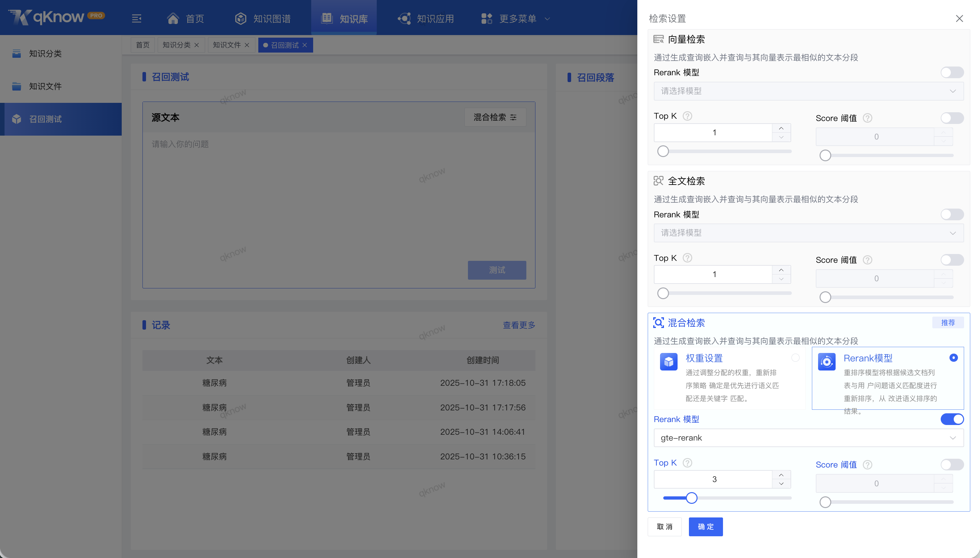Open the 向量检索 model selector dropdown
The width and height of the screenshot is (980, 558).
point(809,91)
